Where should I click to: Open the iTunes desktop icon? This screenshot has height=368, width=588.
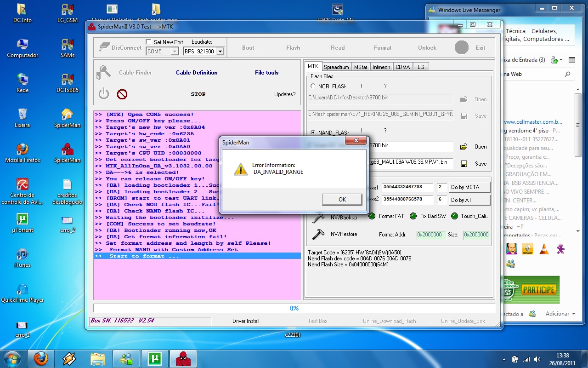[22, 258]
